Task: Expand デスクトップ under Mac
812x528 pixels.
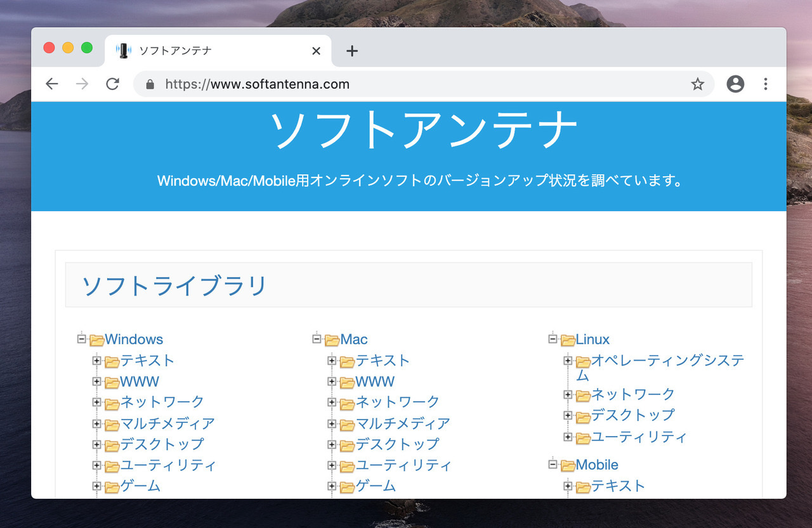Action: pos(332,444)
